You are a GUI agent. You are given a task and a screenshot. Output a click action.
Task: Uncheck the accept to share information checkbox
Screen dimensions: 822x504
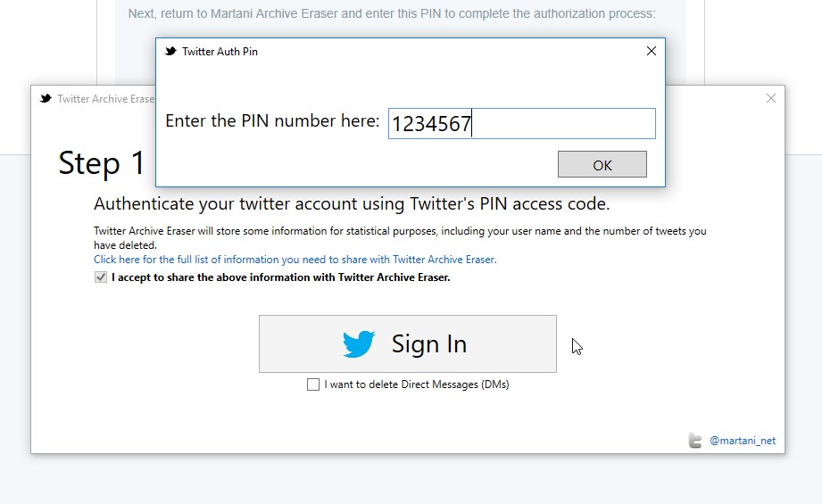tap(101, 277)
